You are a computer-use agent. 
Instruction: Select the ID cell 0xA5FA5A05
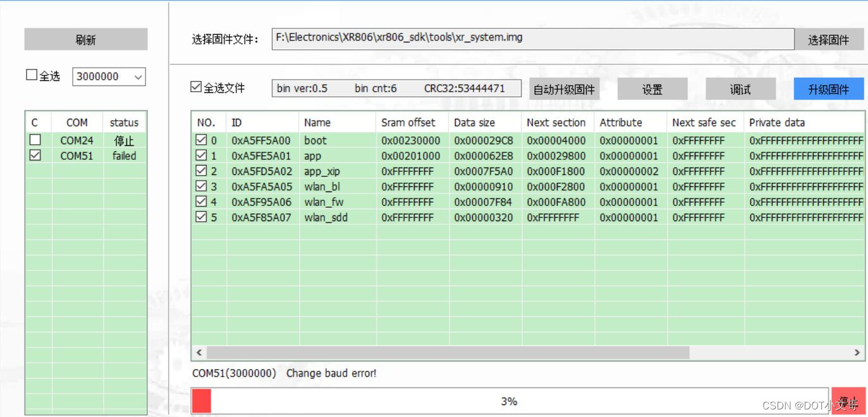click(x=262, y=186)
